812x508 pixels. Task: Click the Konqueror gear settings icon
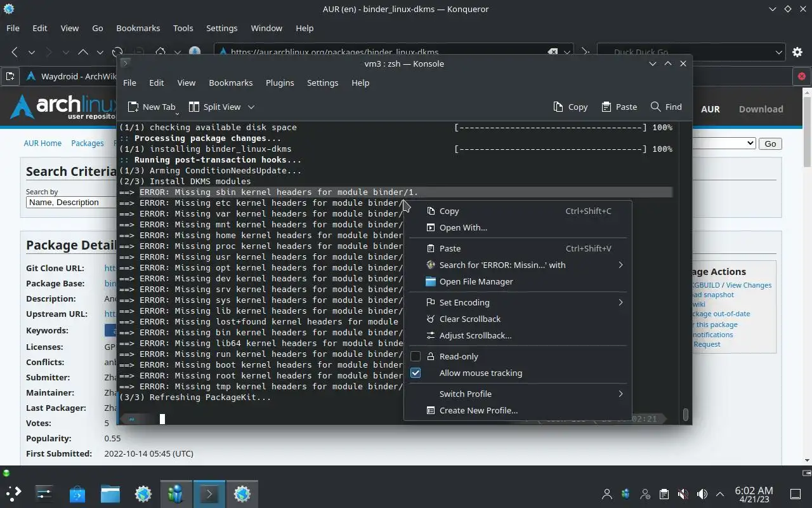pos(798,52)
